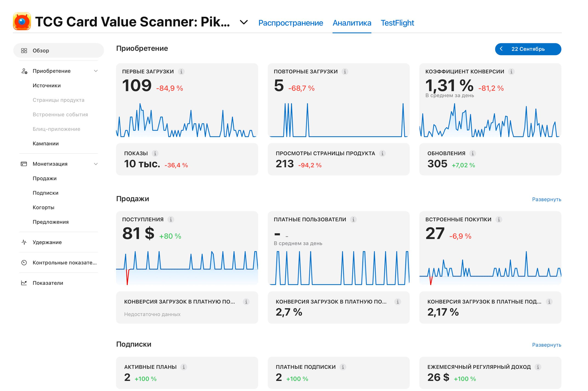Go to Продажи in sidebar Монетизация section
This screenshot has height=391, width=588.
45,178
